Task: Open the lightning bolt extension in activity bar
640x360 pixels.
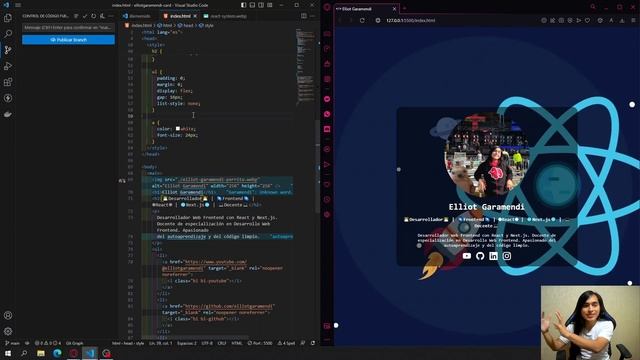Action: [8, 98]
